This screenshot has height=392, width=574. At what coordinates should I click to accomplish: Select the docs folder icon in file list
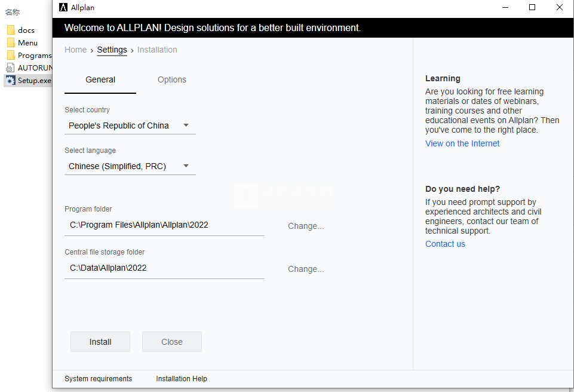[11, 30]
